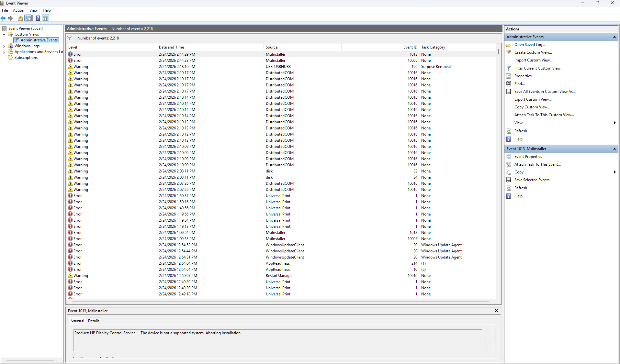Click the Applications and Services Logs folder icon

[x=10, y=52]
